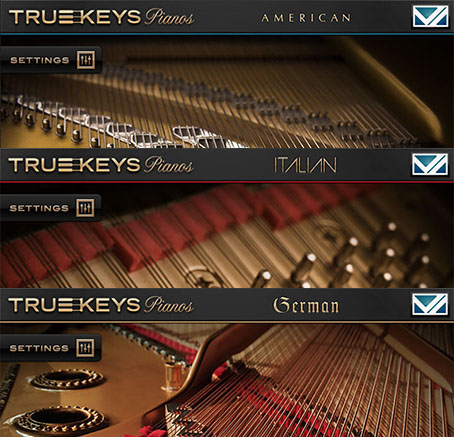
Task: Click the VI logo on the American header
Action: pos(430,16)
